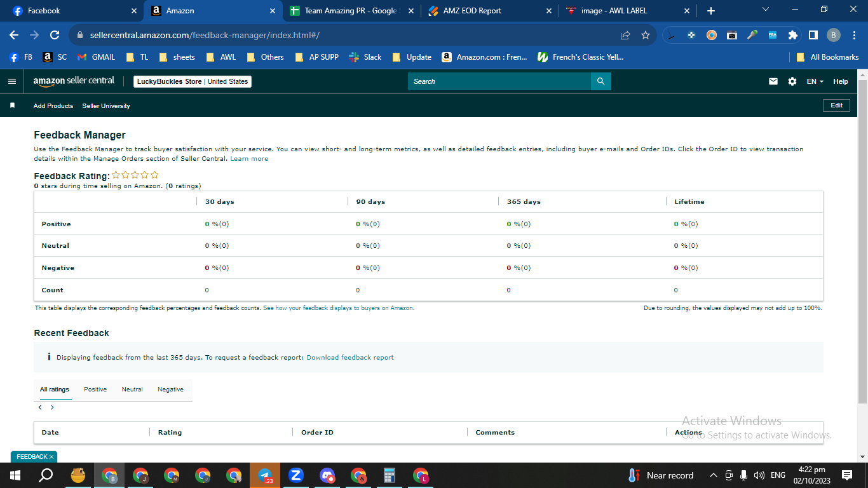The width and height of the screenshot is (868, 488).
Task: Open the Seller University link
Action: pyautogui.click(x=106, y=106)
